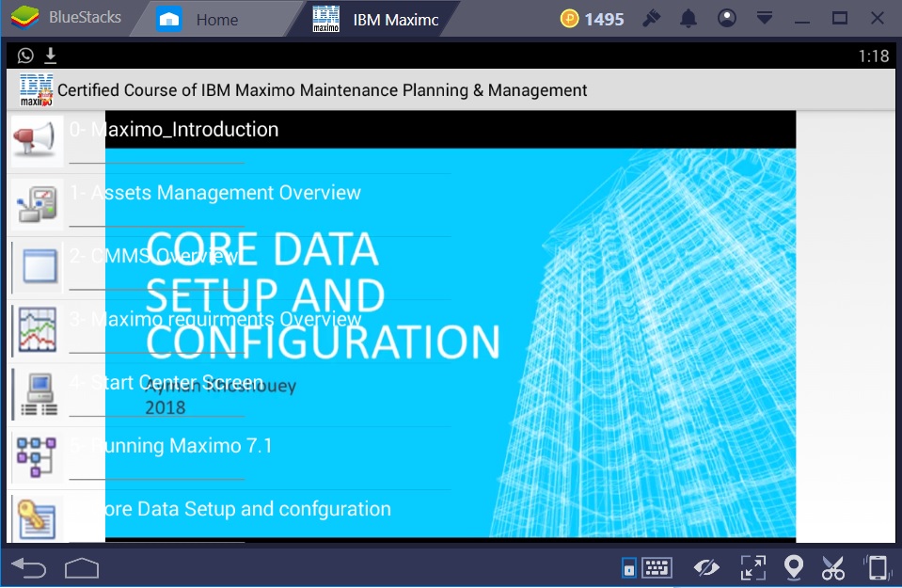Click the 1:18 clock in status bar

click(873, 56)
